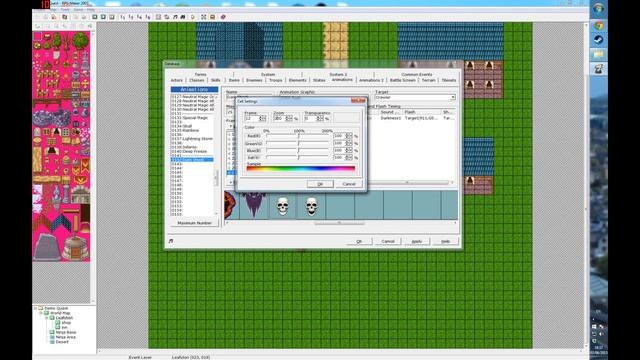Switch to the Actors tab

tap(177, 80)
